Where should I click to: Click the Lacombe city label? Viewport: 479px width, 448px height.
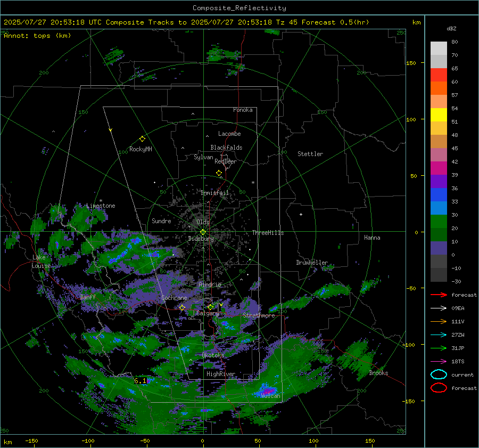pyautogui.click(x=229, y=134)
